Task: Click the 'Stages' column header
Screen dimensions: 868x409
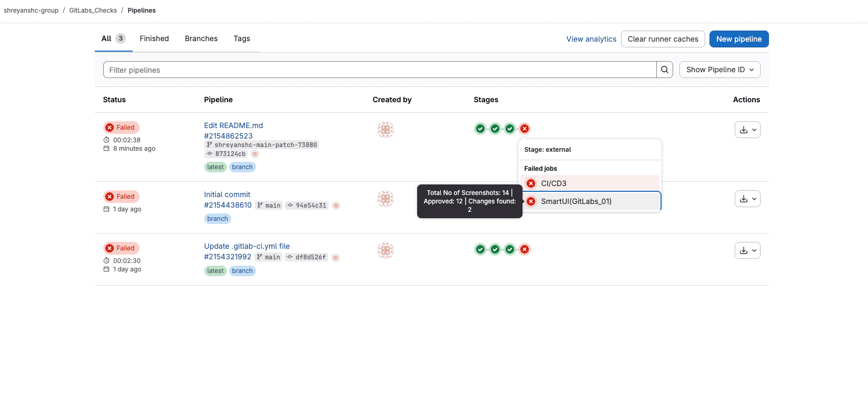Action: (x=486, y=100)
